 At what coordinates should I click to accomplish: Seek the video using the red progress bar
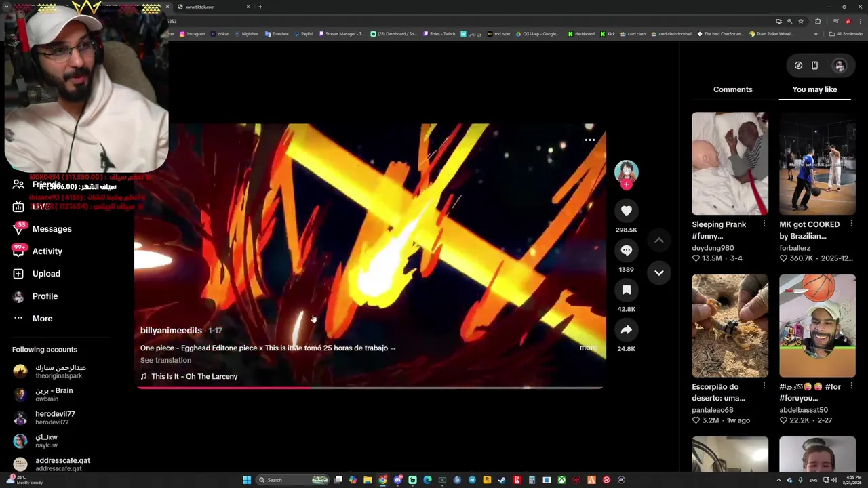click(x=370, y=388)
